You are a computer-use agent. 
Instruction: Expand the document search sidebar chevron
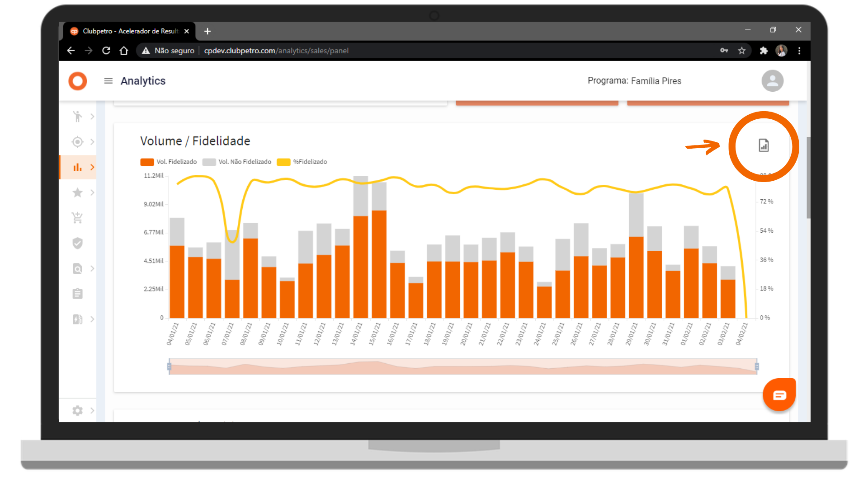(92, 268)
